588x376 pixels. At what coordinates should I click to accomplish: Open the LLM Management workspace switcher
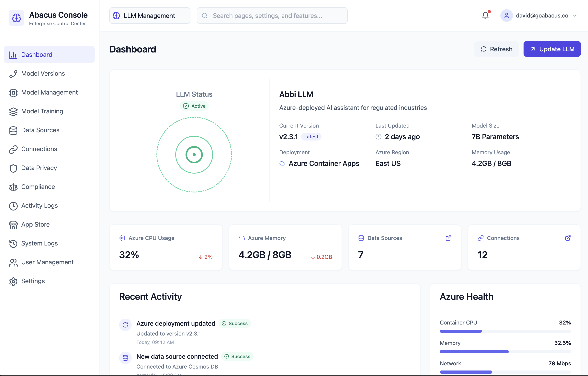click(149, 15)
